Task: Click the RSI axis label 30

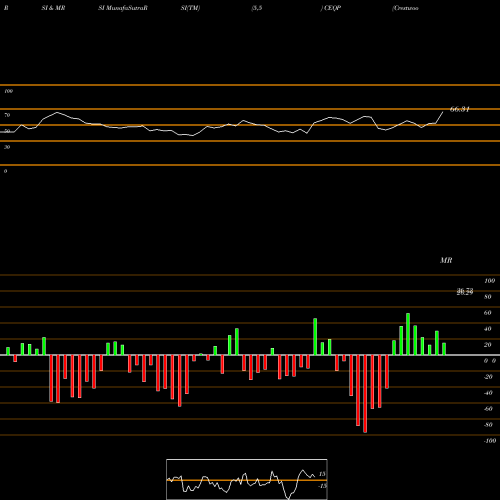Action: pos(7,147)
